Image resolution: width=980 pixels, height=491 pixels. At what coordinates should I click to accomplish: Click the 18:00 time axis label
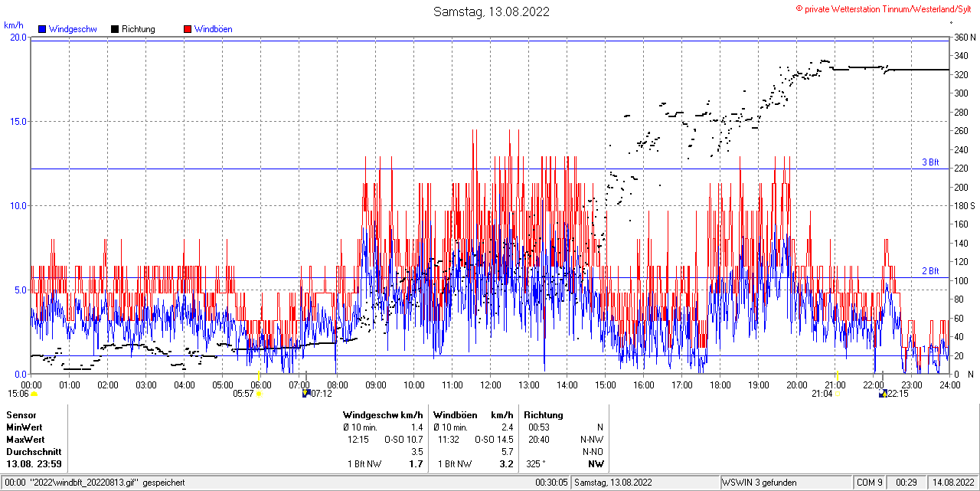[x=720, y=385]
